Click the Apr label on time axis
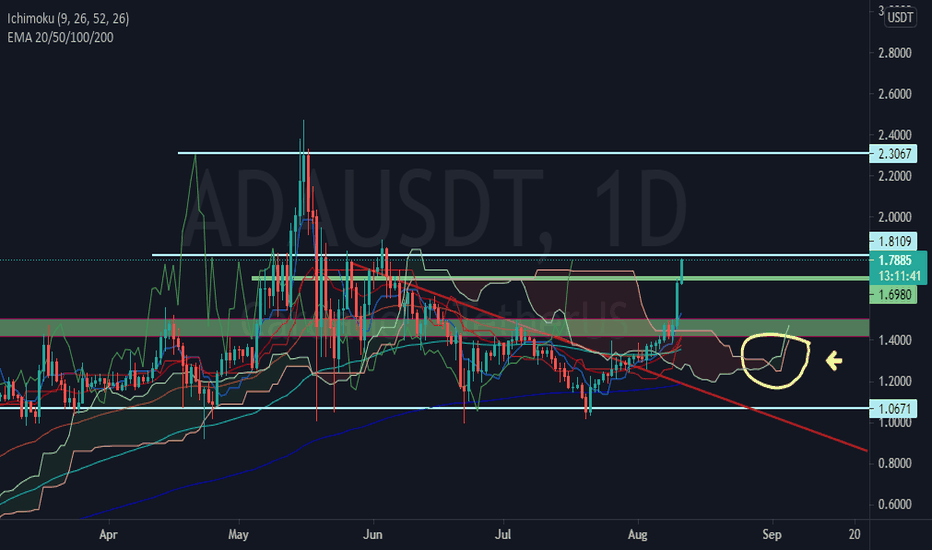 108,535
